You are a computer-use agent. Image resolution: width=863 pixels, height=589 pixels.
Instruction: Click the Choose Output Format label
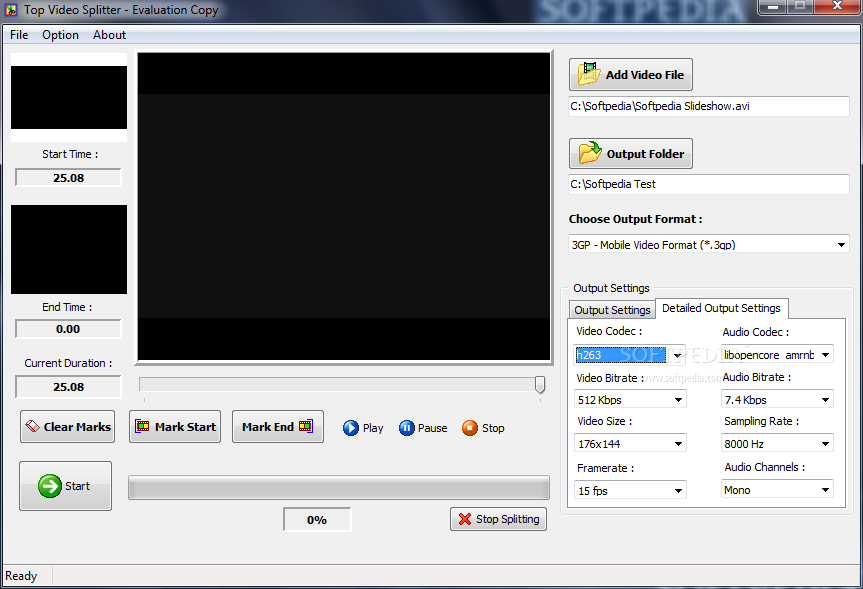pyautogui.click(x=636, y=219)
